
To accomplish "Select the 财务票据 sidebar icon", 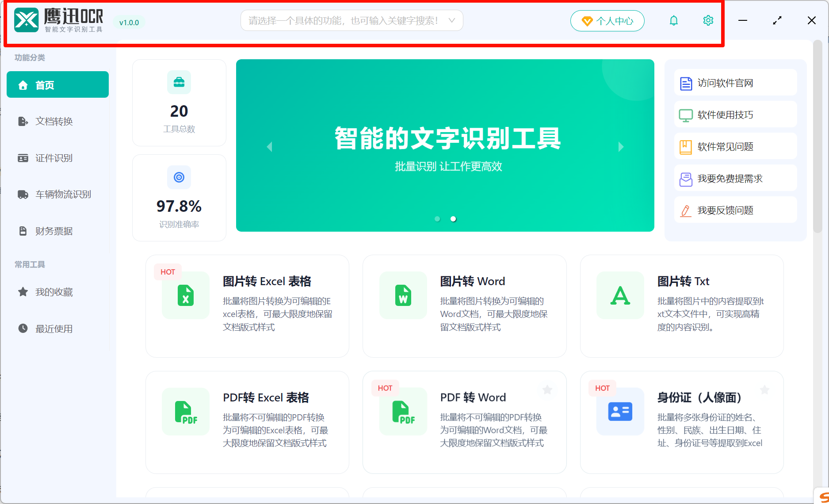I will [x=53, y=230].
